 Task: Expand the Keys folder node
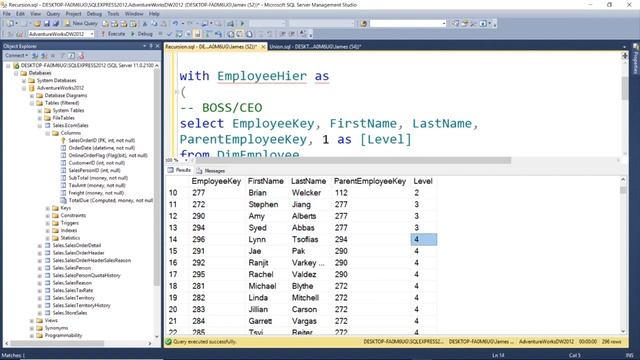click(47, 208)
